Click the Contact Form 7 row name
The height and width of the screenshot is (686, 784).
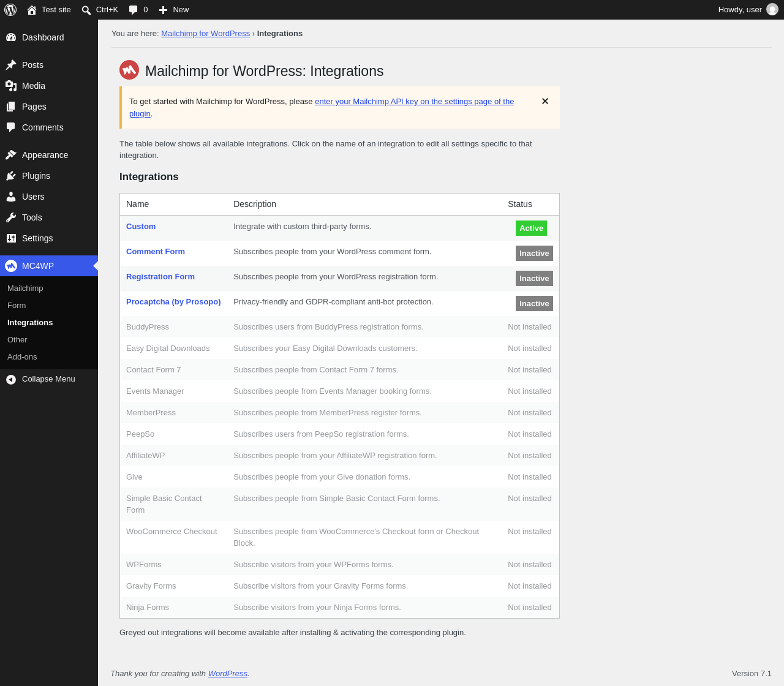tap(154, 370)
